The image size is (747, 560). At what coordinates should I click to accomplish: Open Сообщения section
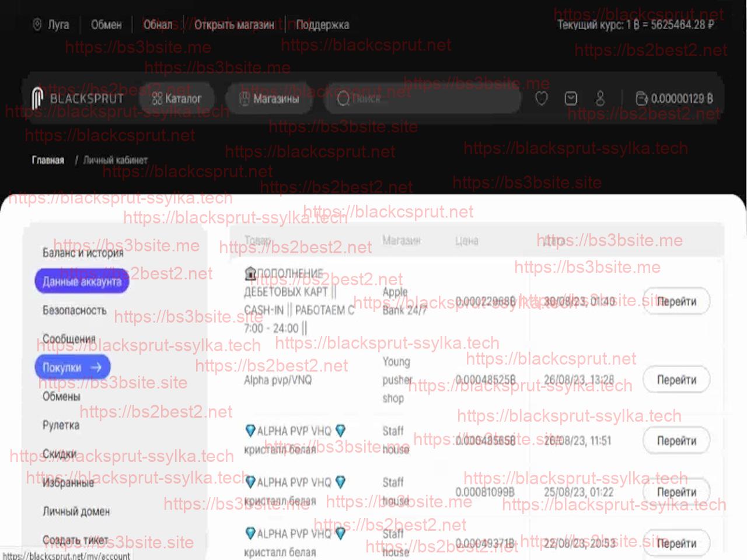coord(69,338)
